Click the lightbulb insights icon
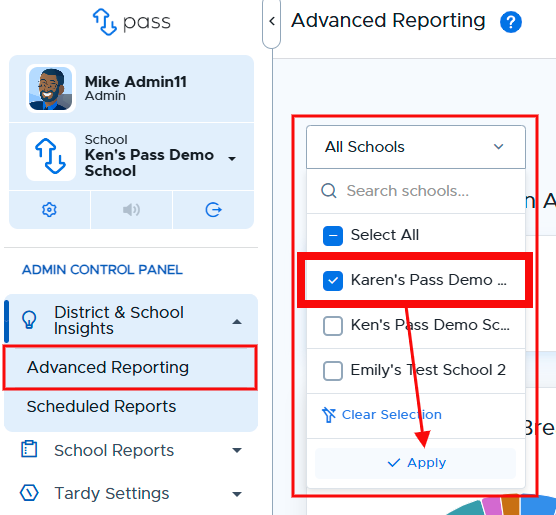This screenshot has height=515, width=556. (x=29, y=320)
